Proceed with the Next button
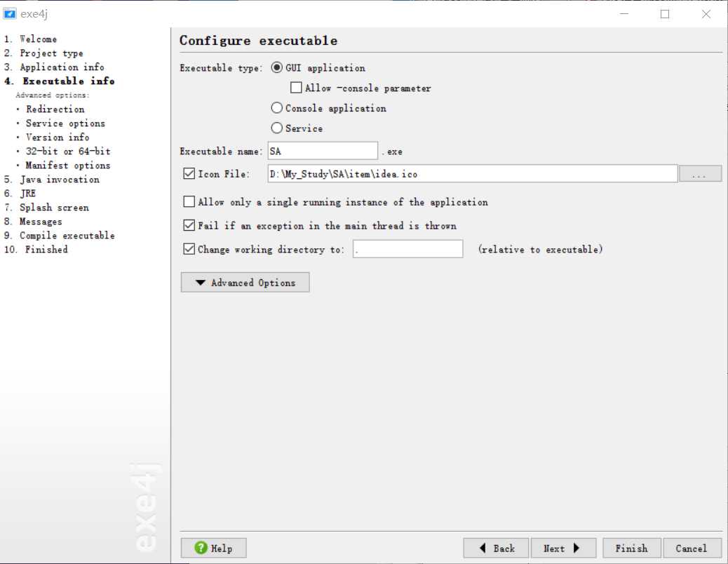 coord(563,549)
